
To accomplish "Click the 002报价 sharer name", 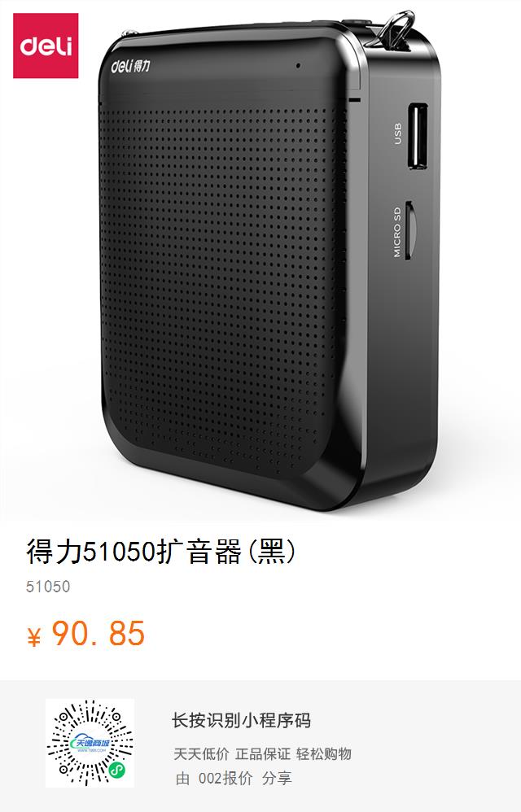I will tap(225, 778).
